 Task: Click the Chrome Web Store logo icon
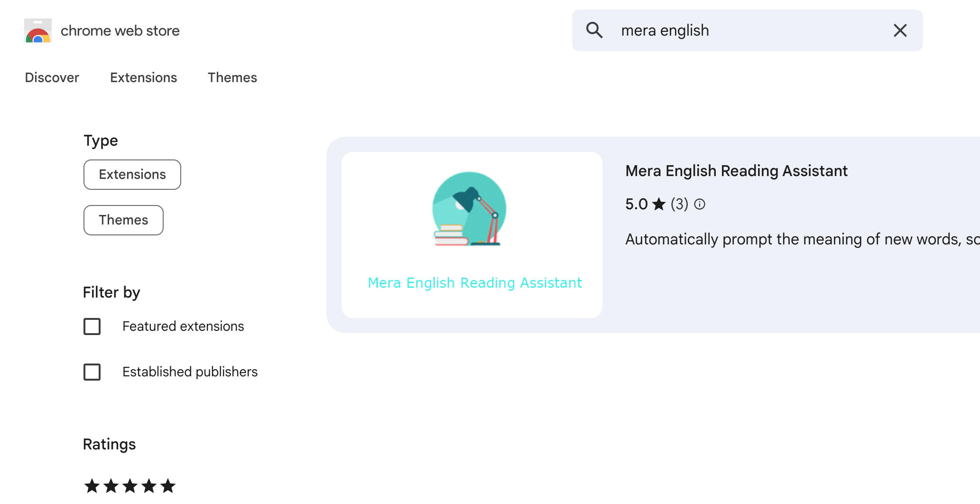(x=38, y=31)
